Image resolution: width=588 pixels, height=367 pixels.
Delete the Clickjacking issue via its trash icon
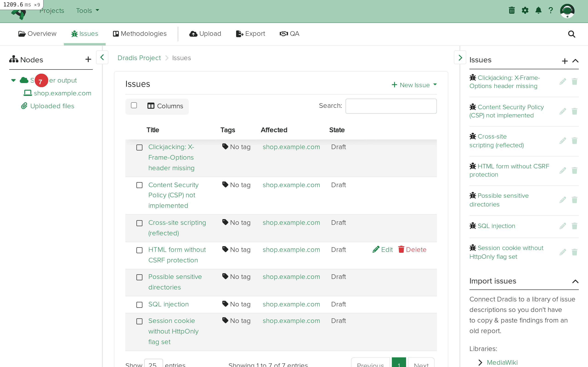click(x=575, y=82)
